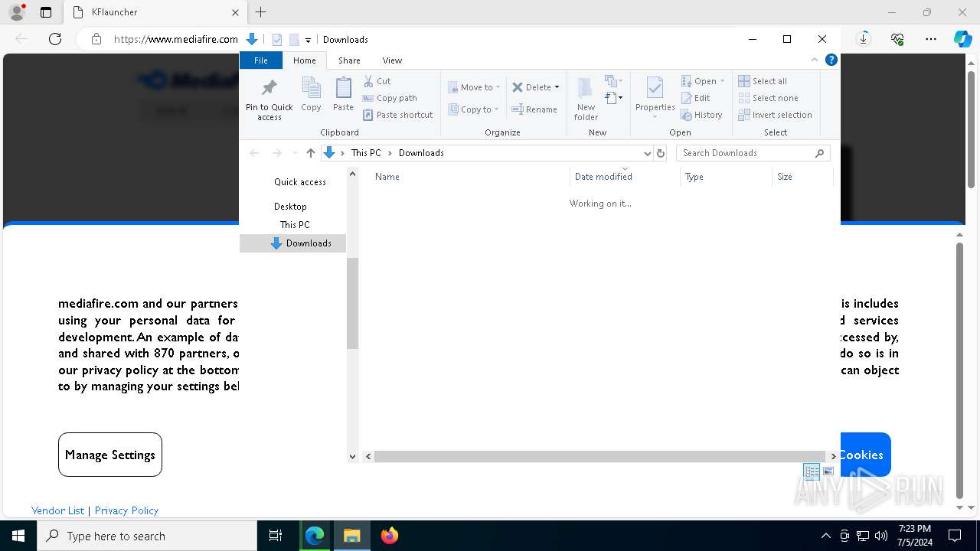Open the Privacy Policy link
This screenshot has width=980, height=551.
(x=126, y=510)
